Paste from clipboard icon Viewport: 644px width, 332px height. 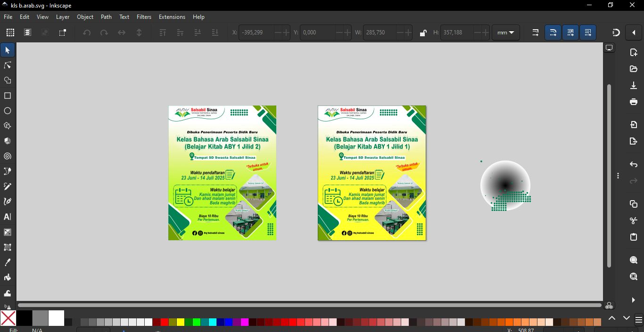[x=634, y=237]
